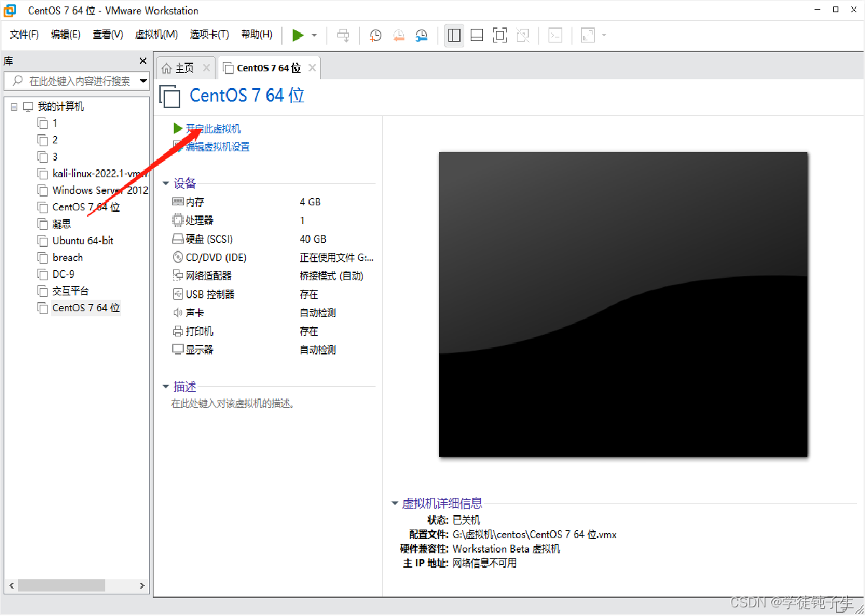Viewport: 865px width, 616px height.
Task: Open the 编辑(E) menu
Action: [66, 35]
